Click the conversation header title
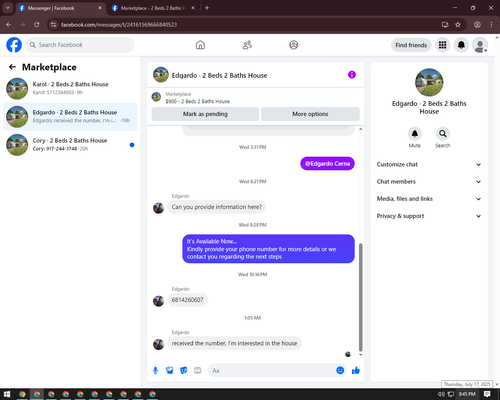 coord(219,75)
